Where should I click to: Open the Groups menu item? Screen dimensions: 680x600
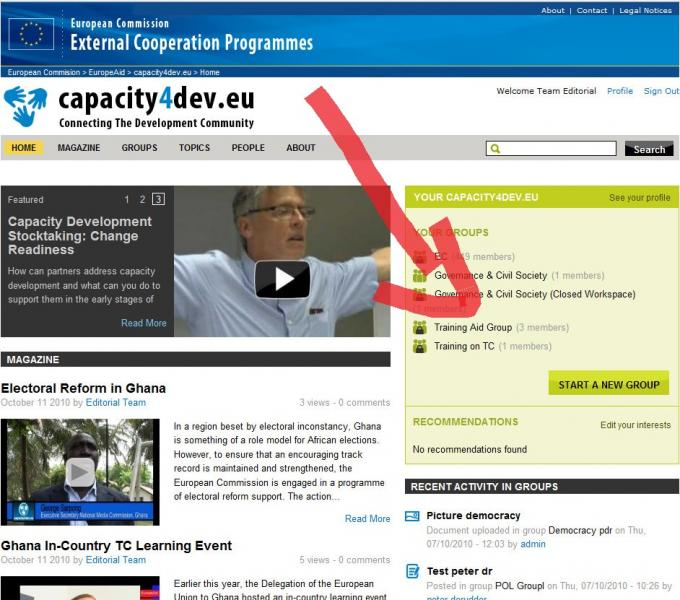[x=139, y=148]
